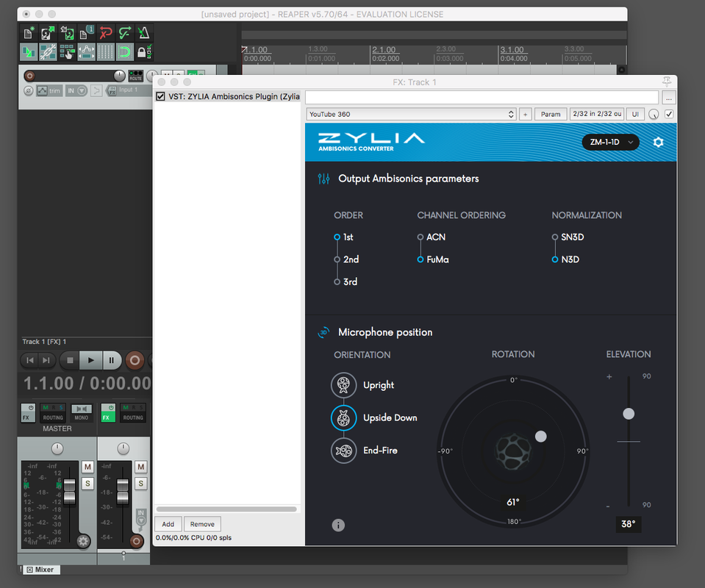The height and width of the screenshot is (588, 705).
Task: Click the New Project toolbar icon
Action: pyautogui.click(x=29, y=33)
